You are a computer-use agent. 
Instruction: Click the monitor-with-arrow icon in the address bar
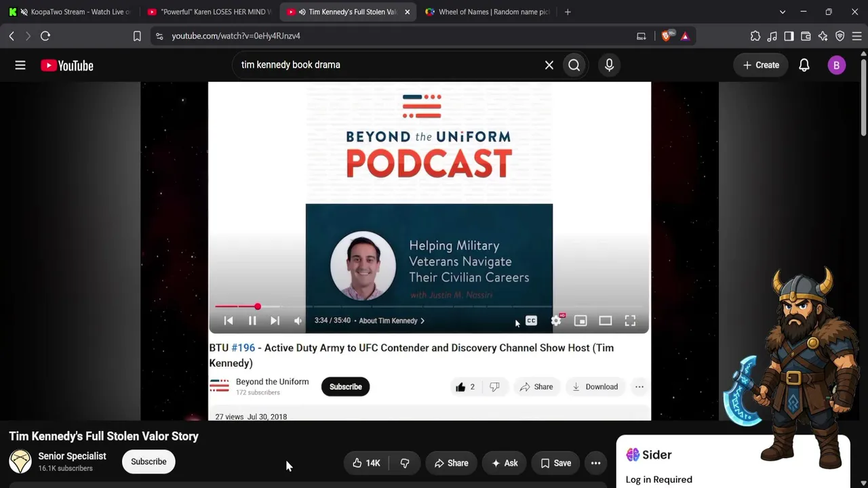642,36
